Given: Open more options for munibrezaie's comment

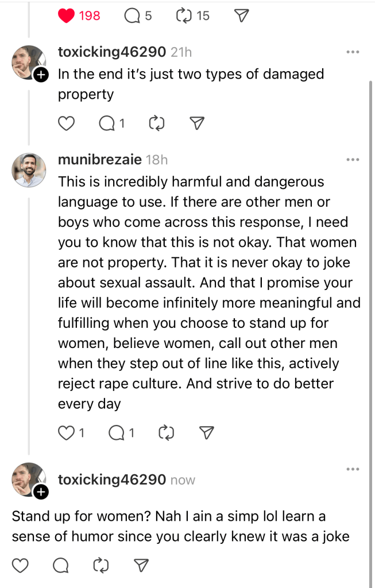Looking at the screenshot, I should [x=352, y=160].
